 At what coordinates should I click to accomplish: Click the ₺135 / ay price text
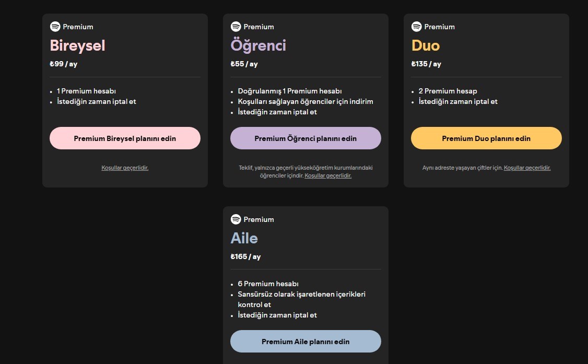[x=426, y=64]
